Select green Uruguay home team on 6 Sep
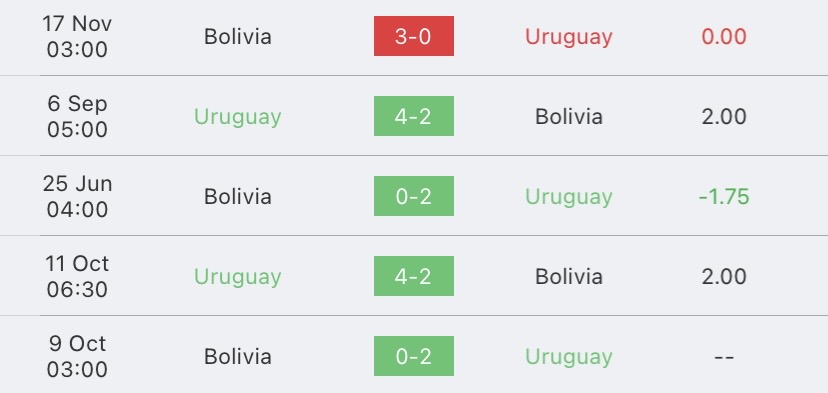828x393 pixels. [x=238, y=117]
